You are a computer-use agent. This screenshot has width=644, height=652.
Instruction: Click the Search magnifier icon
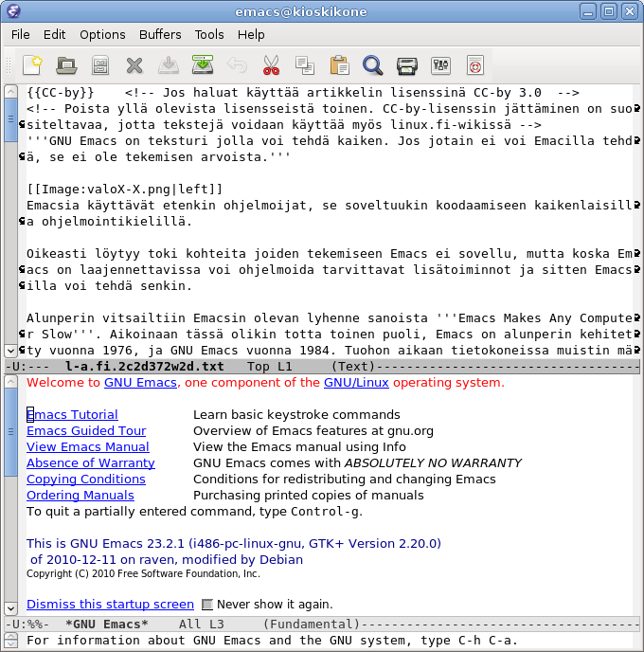tap(373, 65)
